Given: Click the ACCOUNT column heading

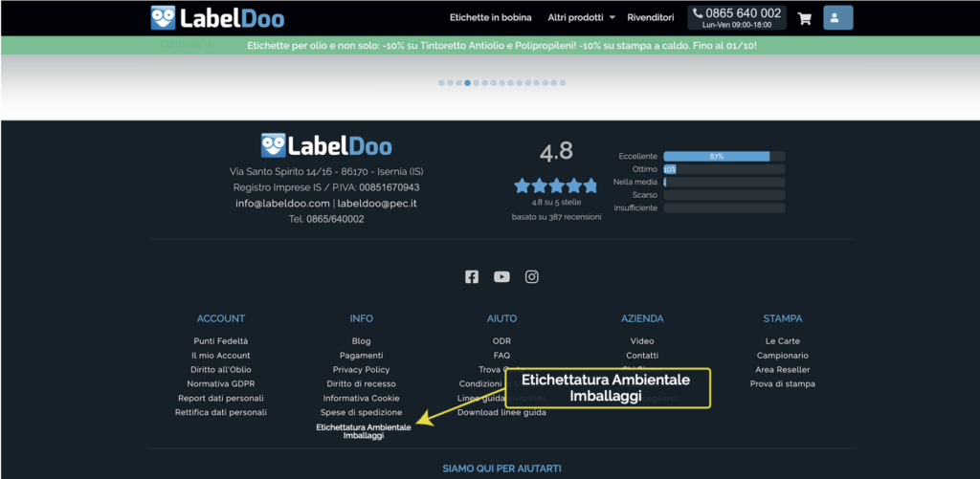Looking at the screenshot, I should click(221, 318).
